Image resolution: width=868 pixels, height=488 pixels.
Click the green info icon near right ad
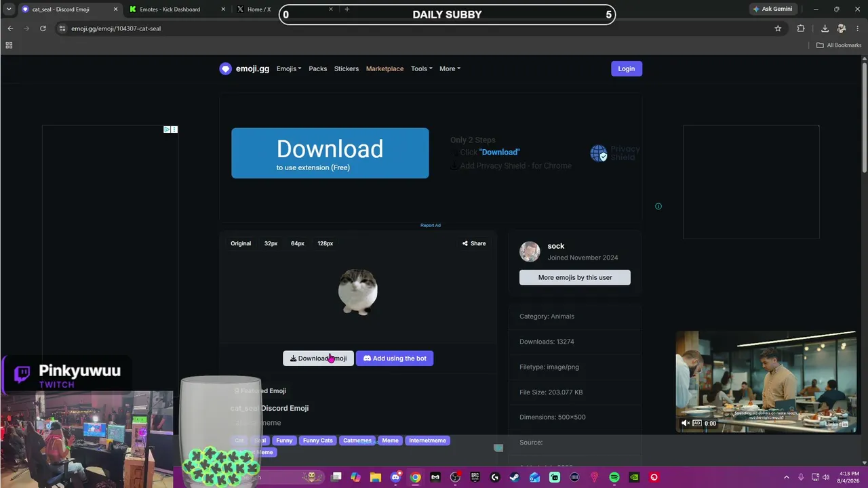pyautogui.click(x=658, y=207)
